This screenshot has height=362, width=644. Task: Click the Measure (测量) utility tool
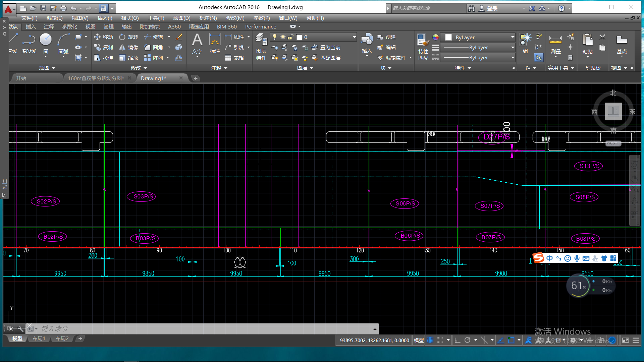555,41
